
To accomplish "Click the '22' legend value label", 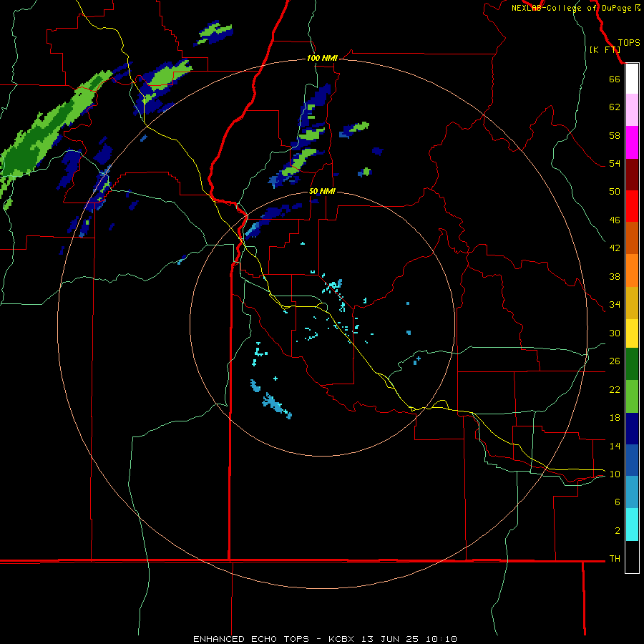I will (x=615, y=389).
